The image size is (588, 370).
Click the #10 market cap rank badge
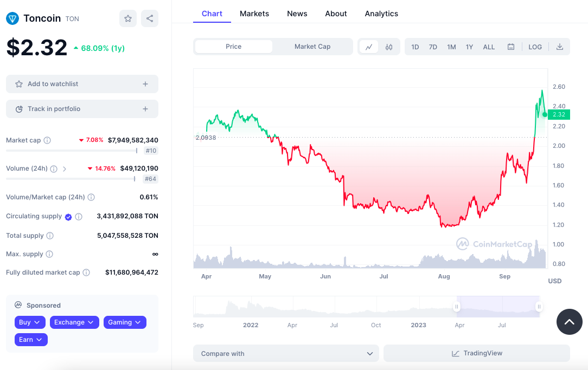(x=151, y=151)
